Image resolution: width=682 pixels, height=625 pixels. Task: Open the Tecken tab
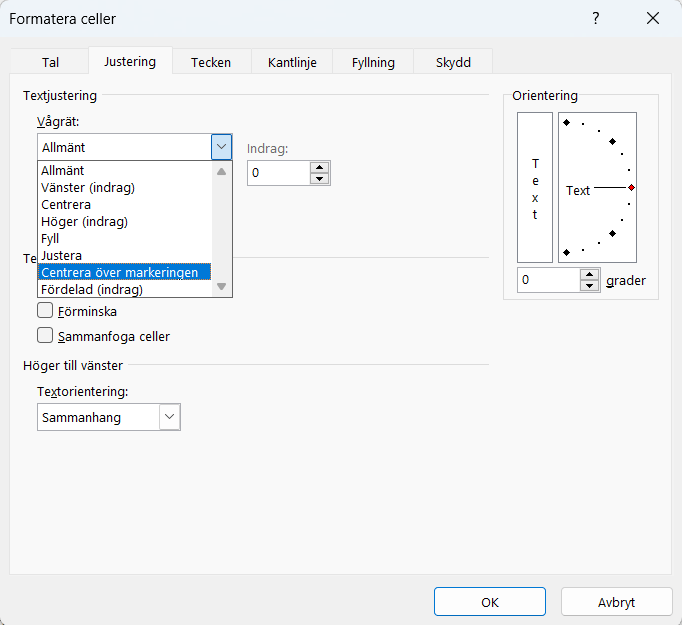211,62
